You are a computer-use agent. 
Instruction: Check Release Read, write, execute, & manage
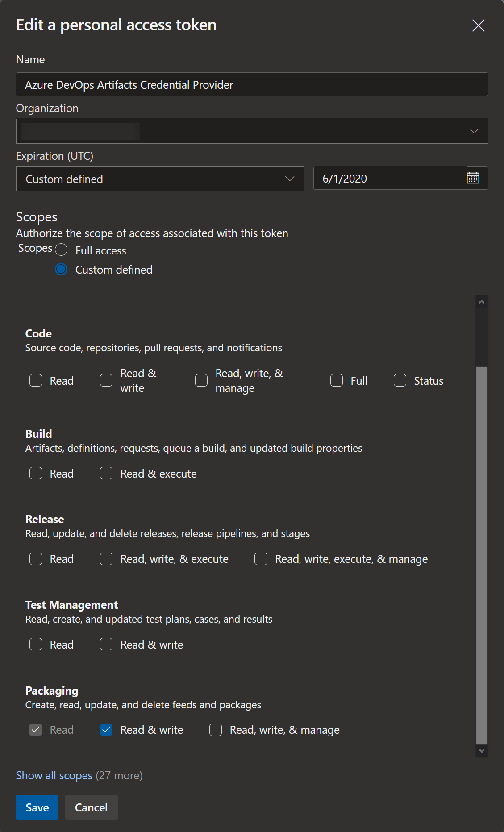[x=261, y=559]
